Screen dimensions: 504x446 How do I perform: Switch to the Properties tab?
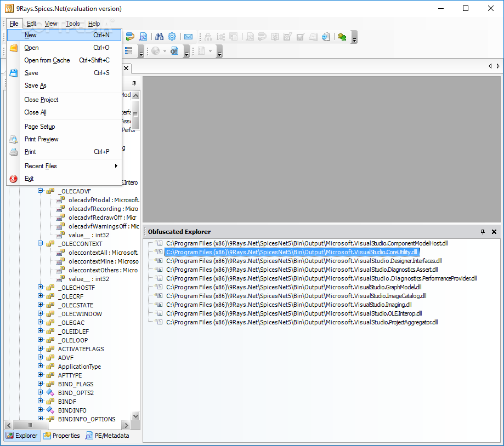tap(62, 436)
